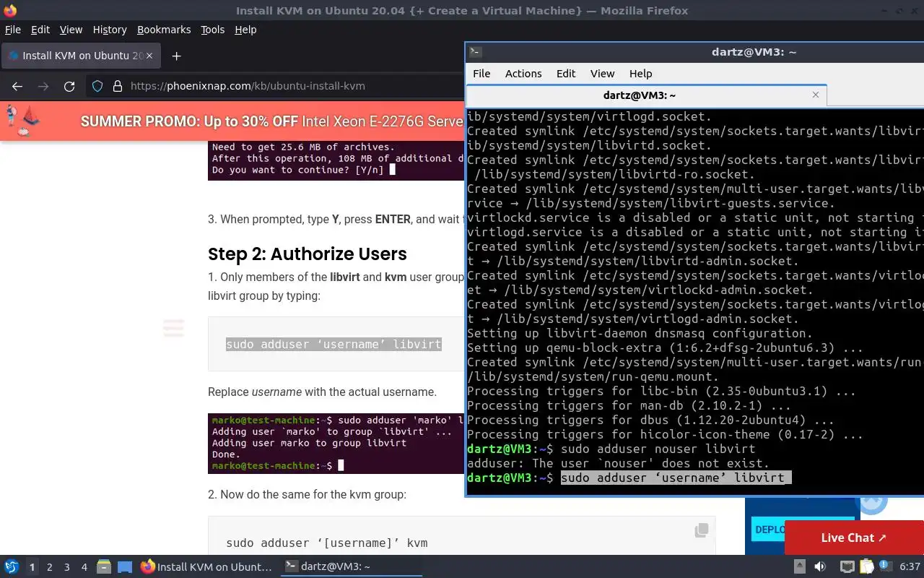Open Firefox Tools menu
924x578 pixels.
click(213, 30)
